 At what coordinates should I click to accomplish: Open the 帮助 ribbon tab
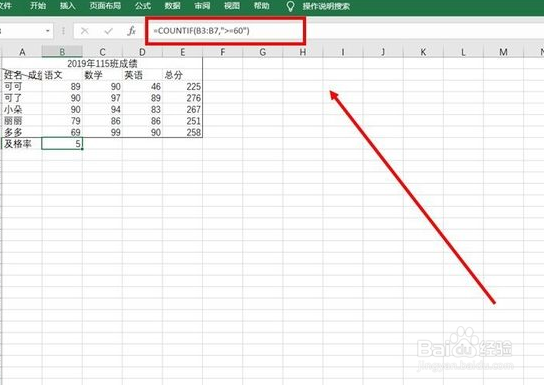click(x=261, y=6)
